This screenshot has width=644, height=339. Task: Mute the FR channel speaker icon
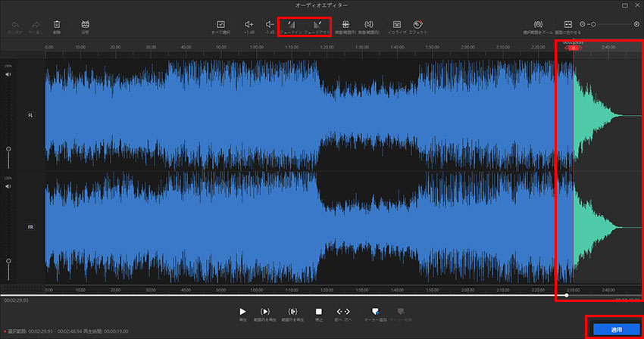(8, 186)
